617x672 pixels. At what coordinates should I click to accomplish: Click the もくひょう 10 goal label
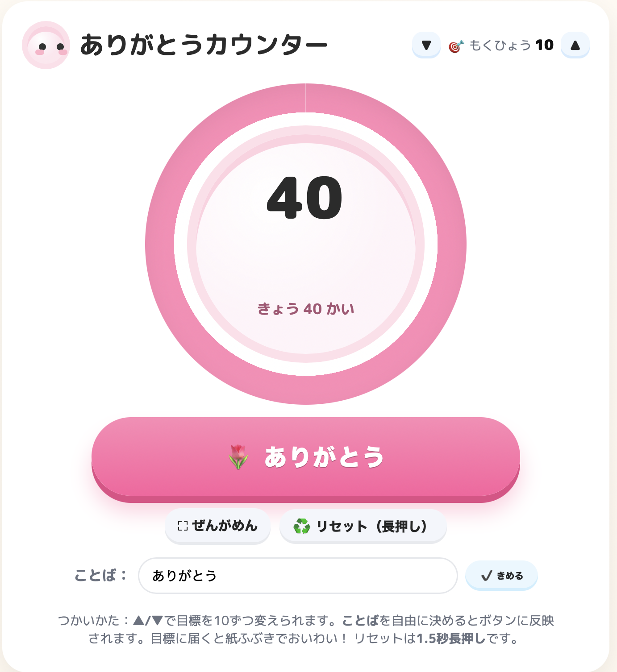[x=511, y=45]
